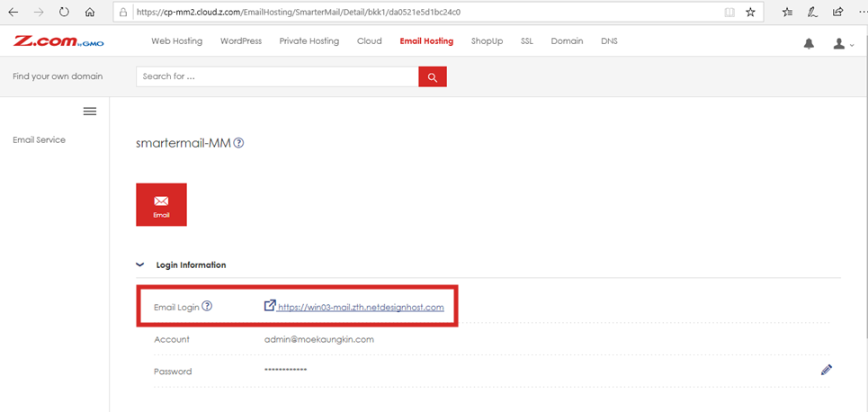Click the padlock site security icon
The width and height of the screenshot is (868, 412).
(x=123, y=12)
